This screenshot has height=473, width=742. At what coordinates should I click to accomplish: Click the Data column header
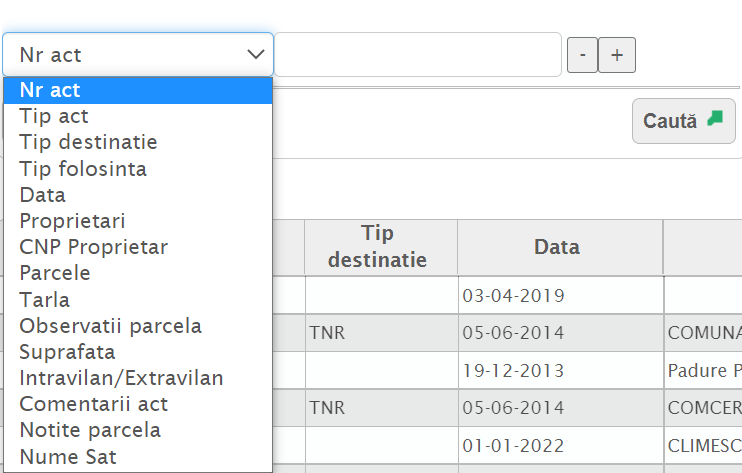558,247
